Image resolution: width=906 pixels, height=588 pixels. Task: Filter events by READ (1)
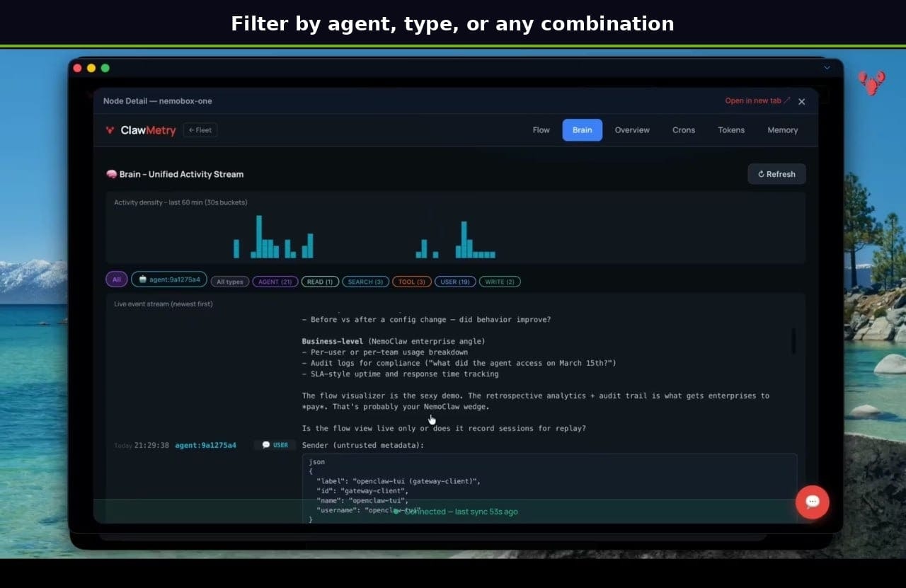click(321, 282)
